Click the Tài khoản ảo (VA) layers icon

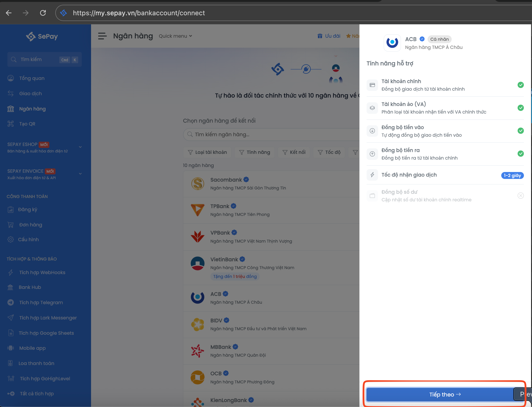(372, 108)
